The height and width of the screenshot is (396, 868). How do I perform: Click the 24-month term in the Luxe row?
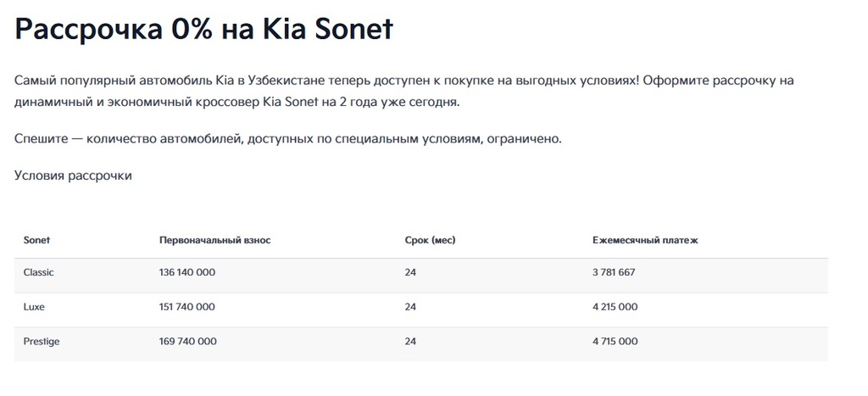pos(410,307)
